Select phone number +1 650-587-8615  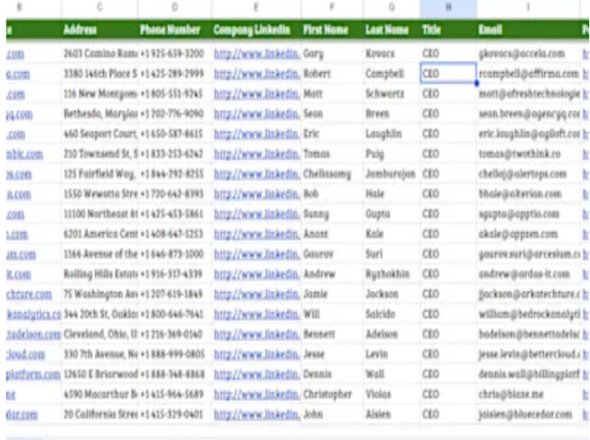point(172,134)
